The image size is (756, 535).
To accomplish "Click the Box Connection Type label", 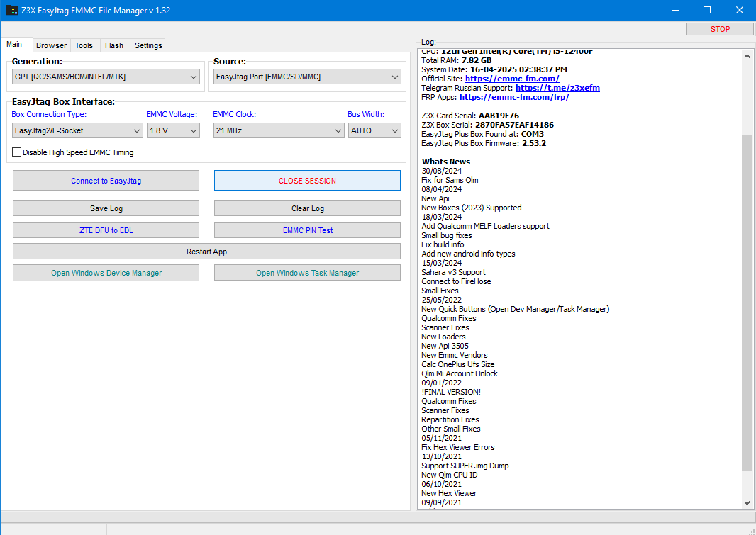I will (x=49, y=114).
